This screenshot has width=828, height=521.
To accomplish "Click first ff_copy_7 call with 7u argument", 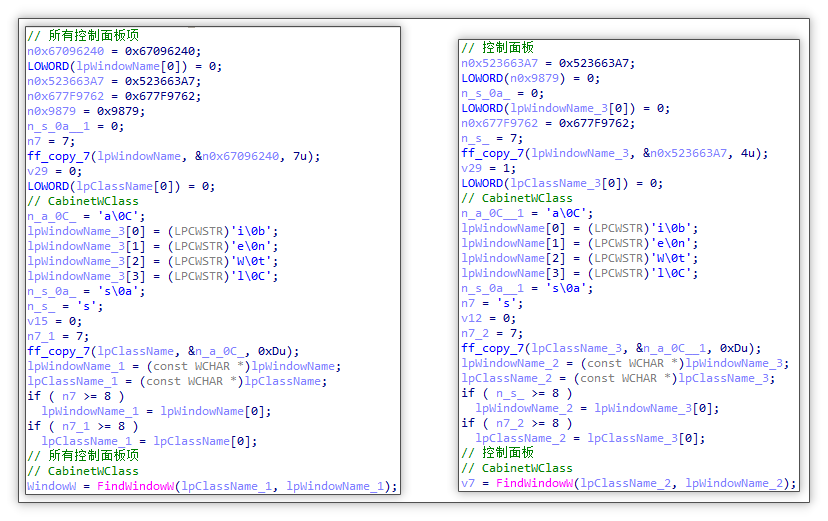I will [174, 156].
